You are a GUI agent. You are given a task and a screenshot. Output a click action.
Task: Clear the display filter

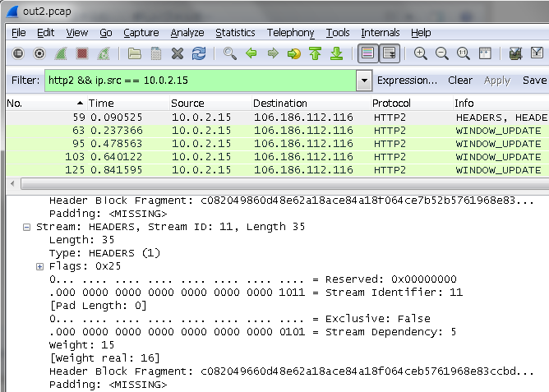[x=460, y=81]
